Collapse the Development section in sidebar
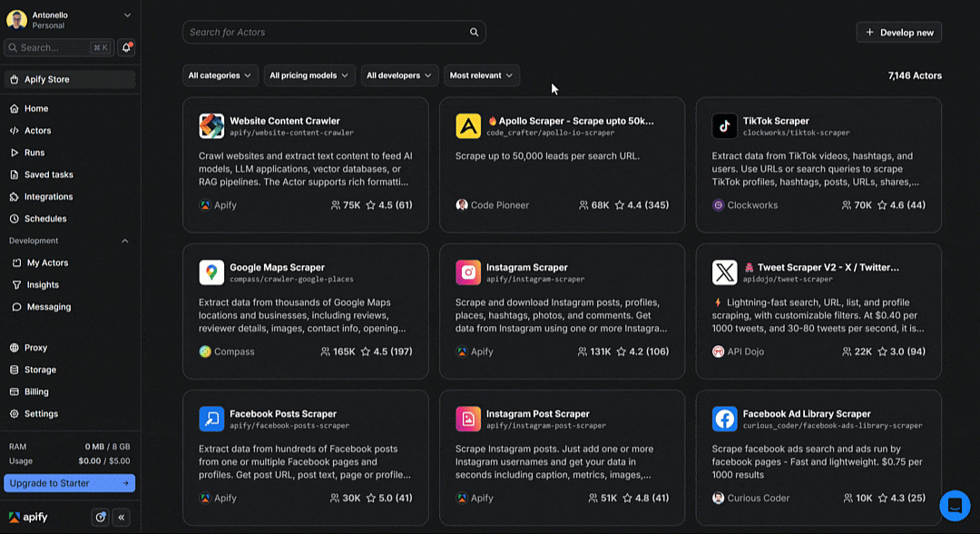 coord(125,241)
